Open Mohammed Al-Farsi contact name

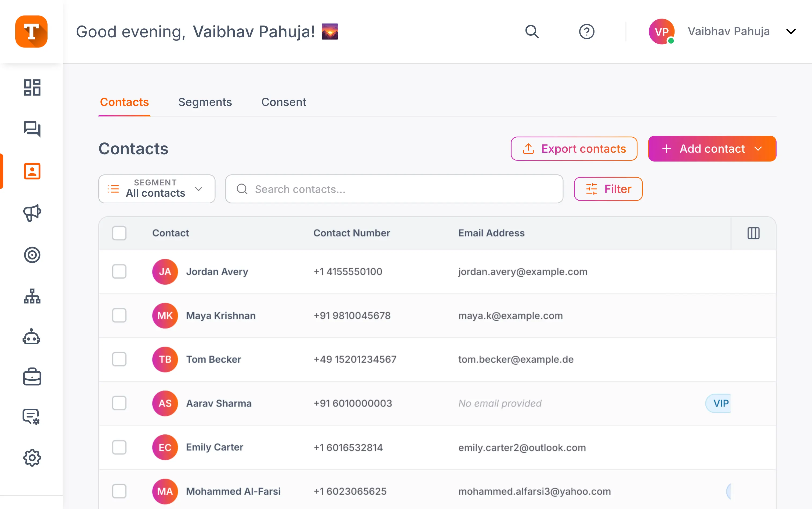point(233,491)
